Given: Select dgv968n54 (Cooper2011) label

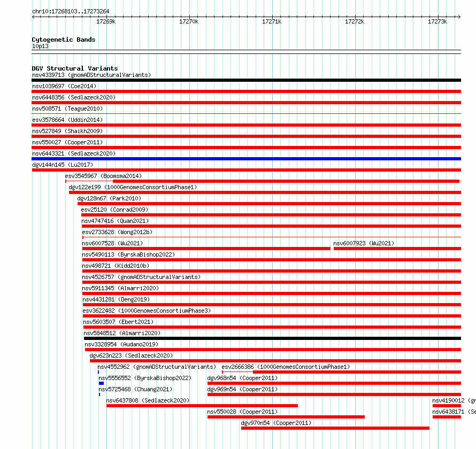Looking at the screenshot, I should [x=242, y=378].
